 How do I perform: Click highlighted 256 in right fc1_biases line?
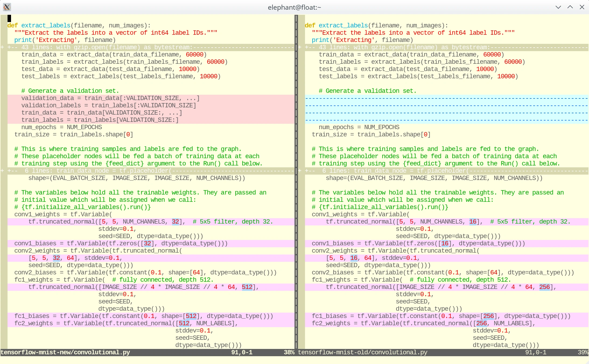(x=488, y=316)
